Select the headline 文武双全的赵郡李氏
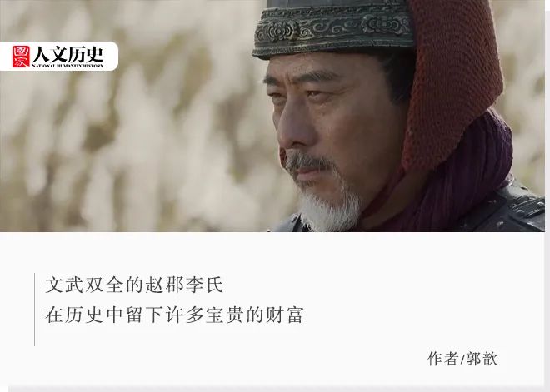 click(x=134, y=285)
